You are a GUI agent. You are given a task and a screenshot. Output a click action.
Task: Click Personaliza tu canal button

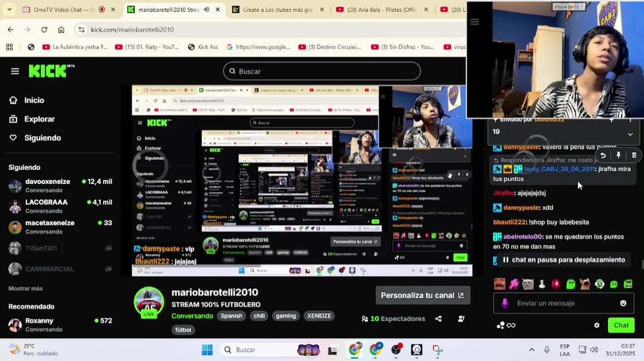pos(423,295)
